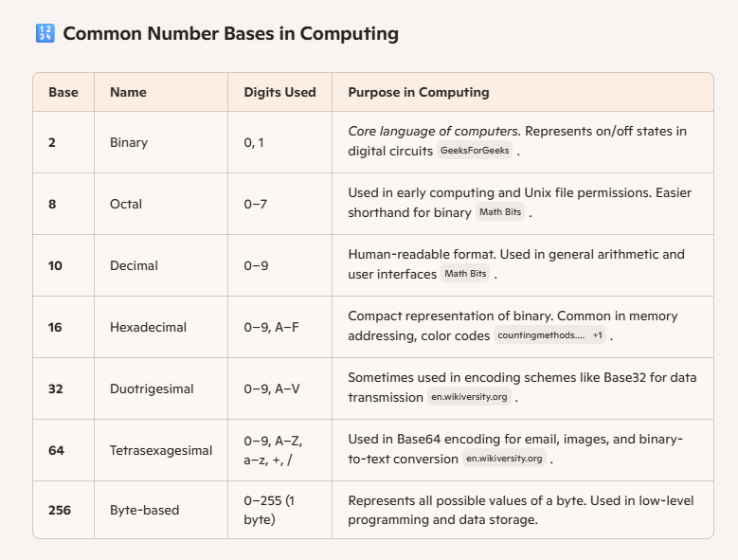The image size is (738, 560).
Task: Open Math Bits citation in the Octal row
Action: (500, 212)
